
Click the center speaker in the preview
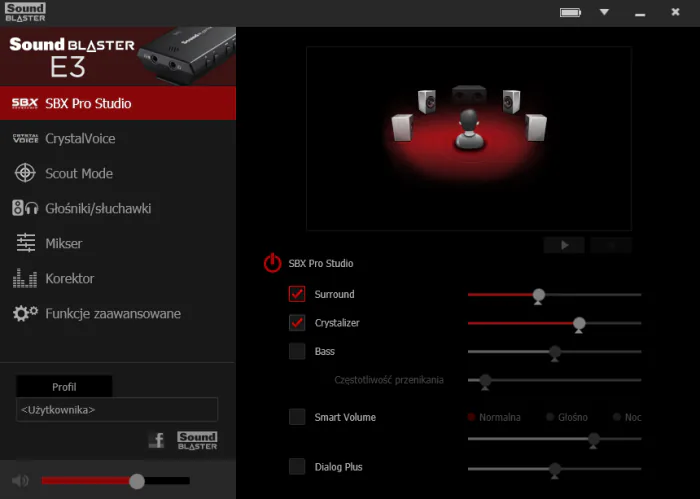pyautogui.click(x=469, y=94)
